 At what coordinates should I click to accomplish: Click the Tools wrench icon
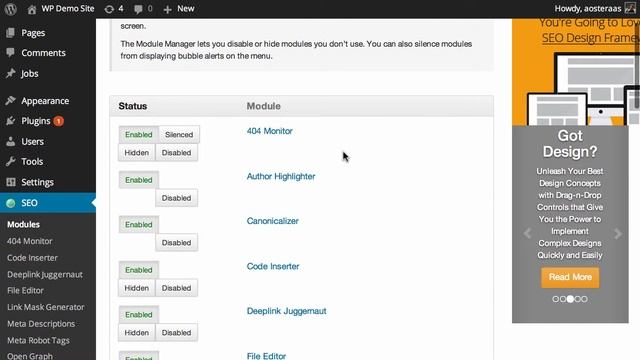pyautogui.click(x=11, y=162)
